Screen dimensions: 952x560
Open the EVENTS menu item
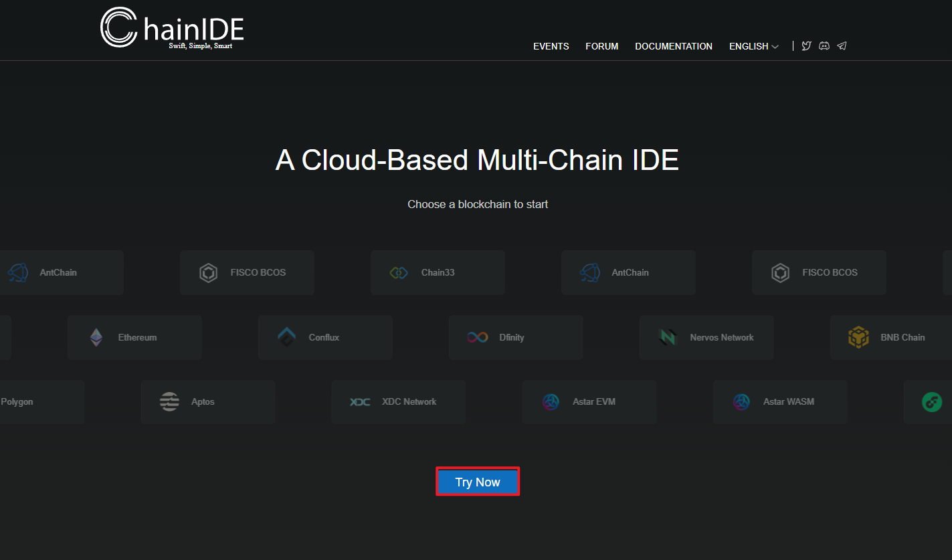click(551, 46)
